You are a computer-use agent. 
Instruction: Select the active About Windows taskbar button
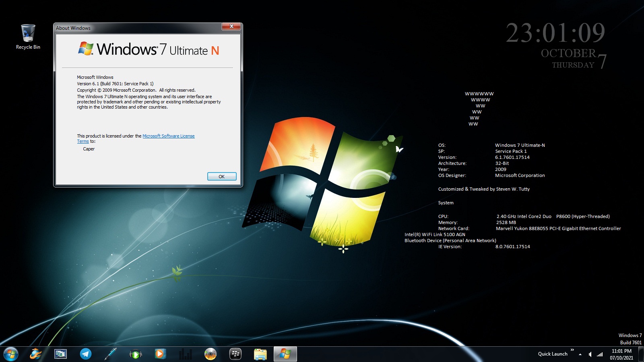(x=285, y=354)
